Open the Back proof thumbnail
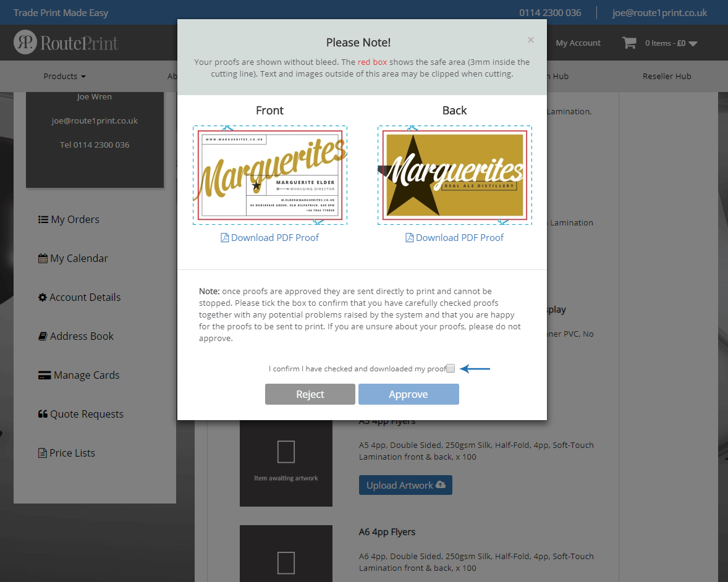This screenshot has height=582, width=728. click(x=454, y=175)
